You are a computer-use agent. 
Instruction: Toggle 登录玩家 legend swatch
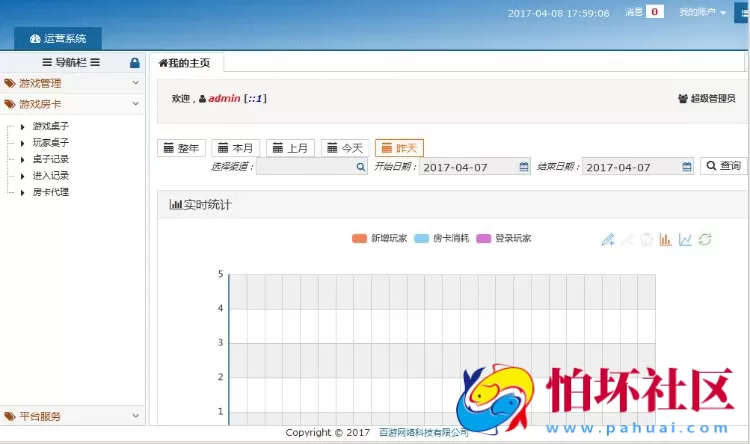(484, 238)
